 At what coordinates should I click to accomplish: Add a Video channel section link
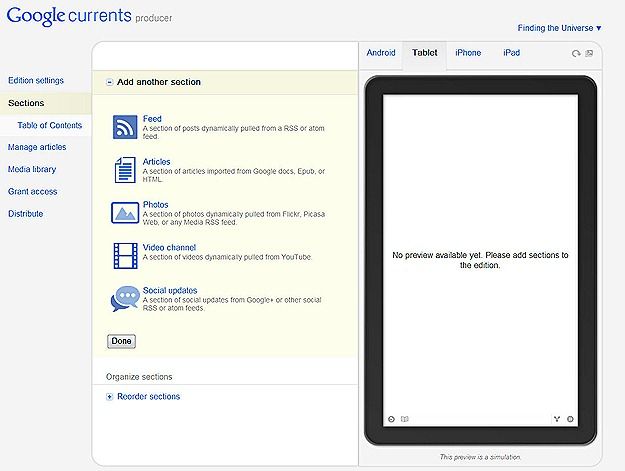(x=169, y=247)
